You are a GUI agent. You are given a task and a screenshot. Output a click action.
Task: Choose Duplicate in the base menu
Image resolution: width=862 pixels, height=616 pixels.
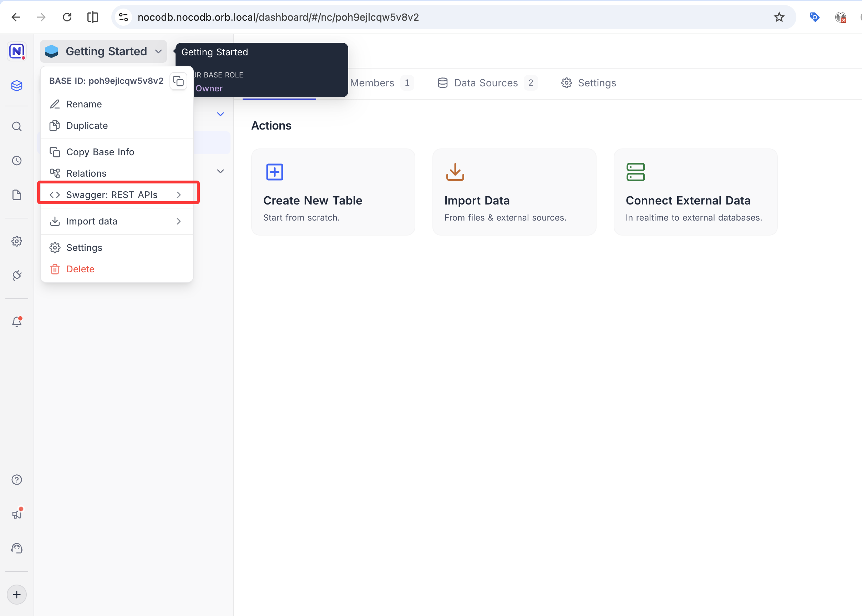coord(87,126)
